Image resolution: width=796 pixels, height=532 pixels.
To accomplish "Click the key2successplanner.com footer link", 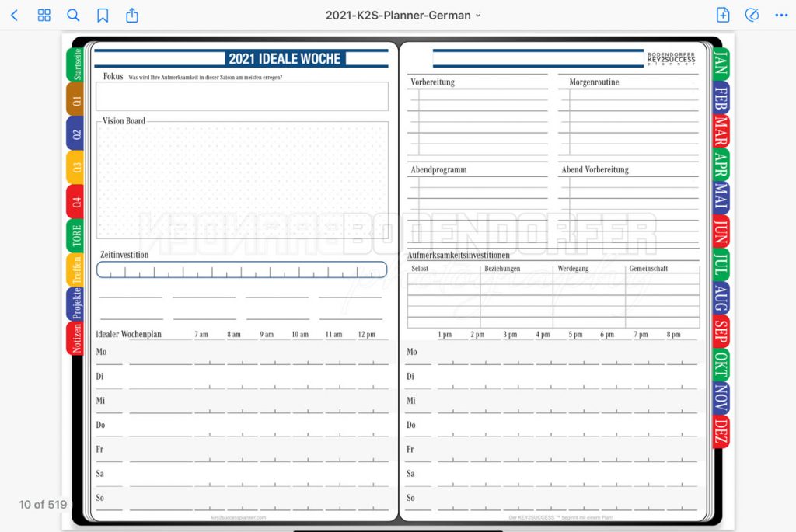I will point(239,518).
